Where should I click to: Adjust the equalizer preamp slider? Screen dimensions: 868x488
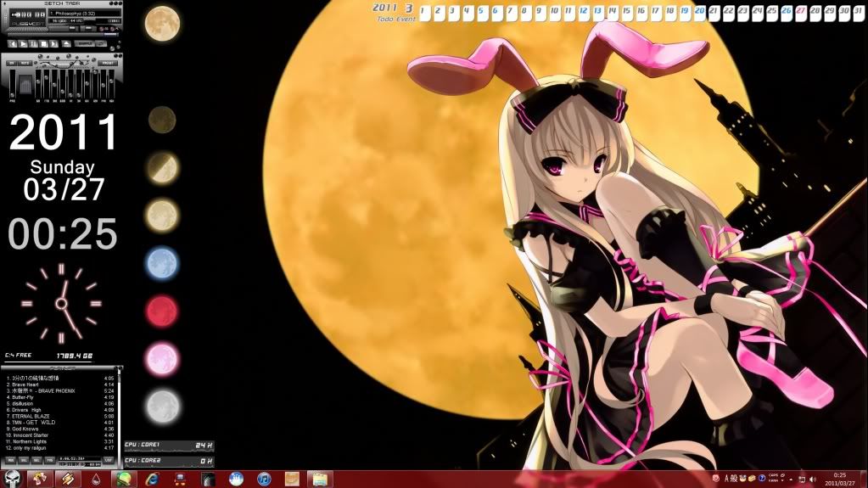click(13, 84)
